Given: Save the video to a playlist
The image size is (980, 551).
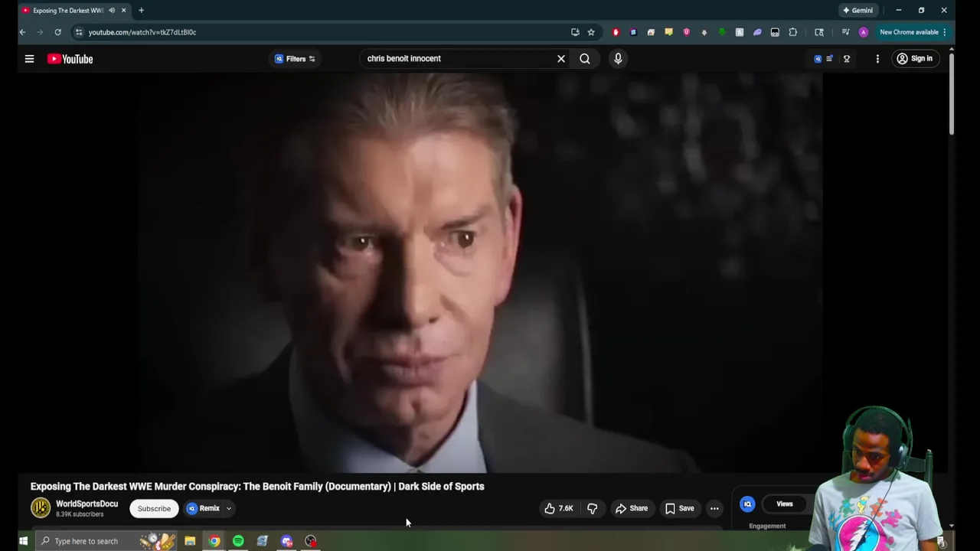Looking at the screenshot, I should (x=680, y=508).
